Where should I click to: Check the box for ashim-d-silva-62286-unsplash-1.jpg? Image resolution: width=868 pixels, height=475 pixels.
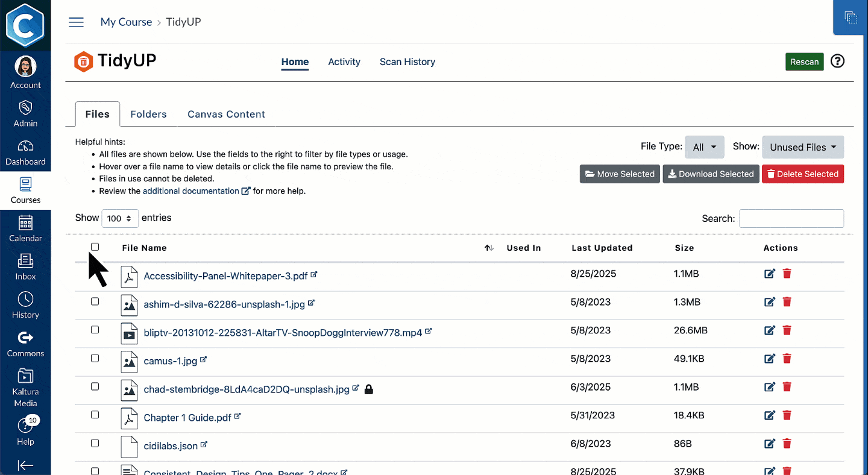95,301
